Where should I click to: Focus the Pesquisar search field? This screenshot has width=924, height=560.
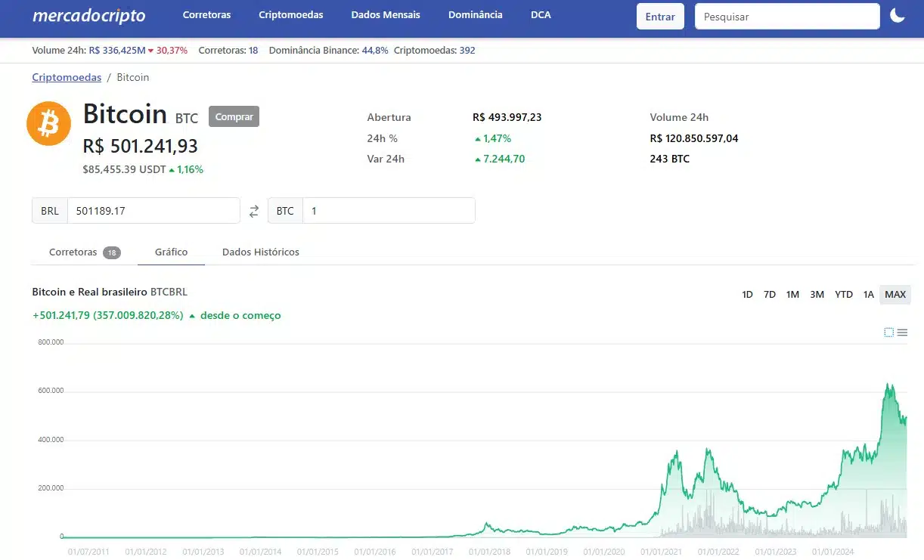787,17
